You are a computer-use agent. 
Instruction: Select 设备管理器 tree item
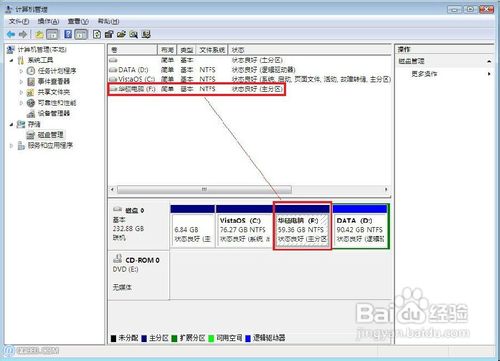point(54,114)
